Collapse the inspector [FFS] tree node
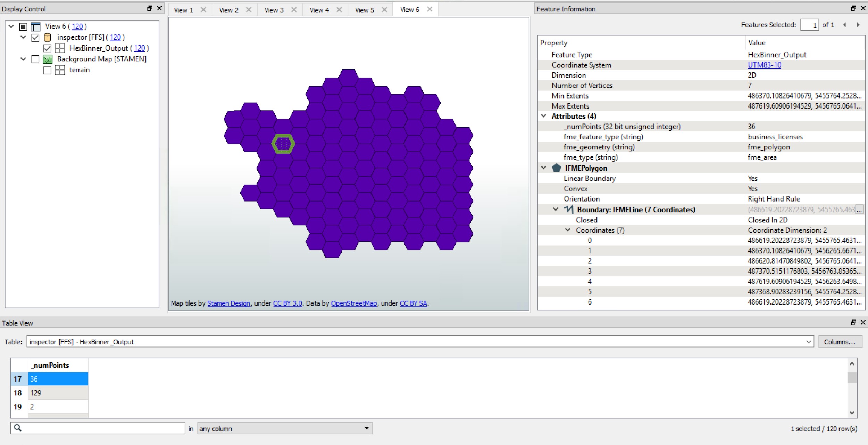Screen dimensions: 868x445 tap(23, 37)
